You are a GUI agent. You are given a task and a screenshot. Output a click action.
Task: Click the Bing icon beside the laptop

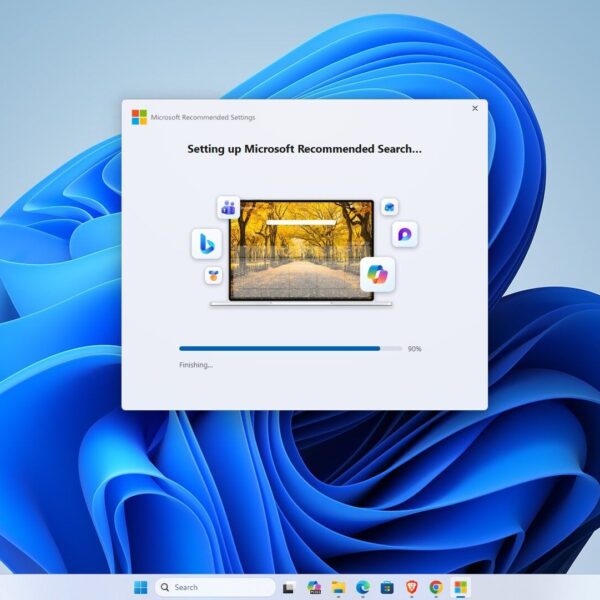207,244
